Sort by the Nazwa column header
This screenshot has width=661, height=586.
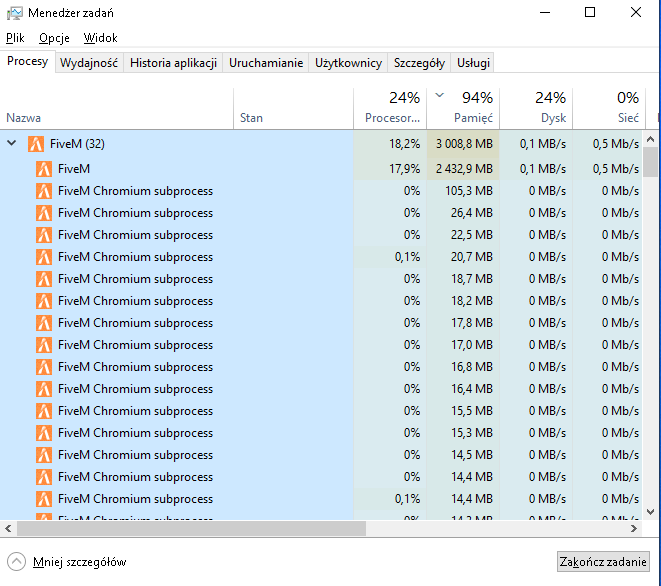tap(117, 109)
